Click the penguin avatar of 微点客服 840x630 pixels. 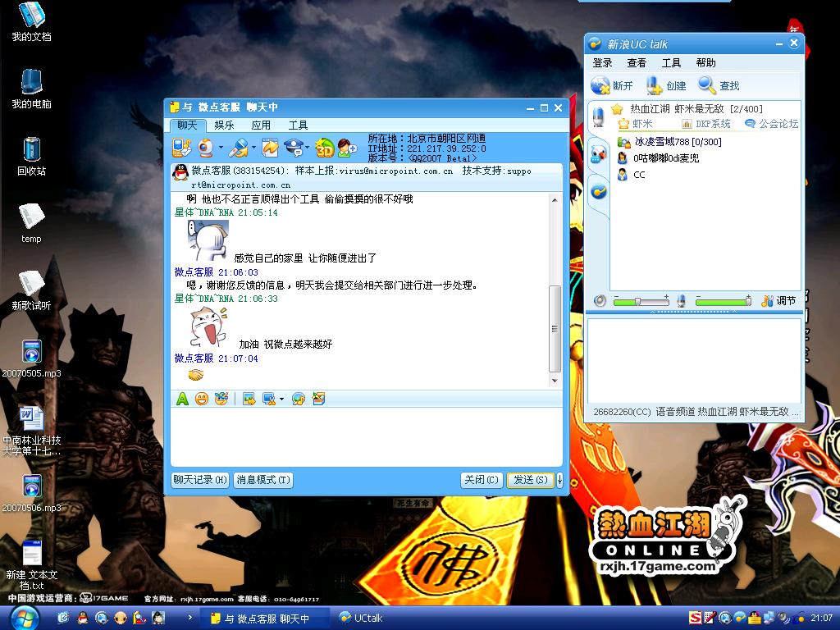tap(180, 172)
